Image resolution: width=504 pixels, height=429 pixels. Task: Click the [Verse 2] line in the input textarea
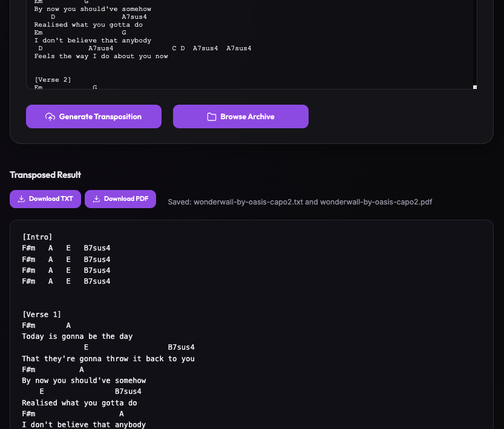(53, 80)
